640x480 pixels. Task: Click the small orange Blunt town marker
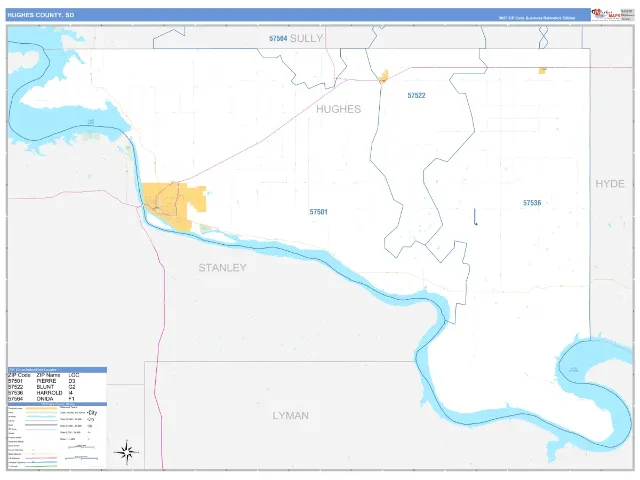[x=384, y=76]
